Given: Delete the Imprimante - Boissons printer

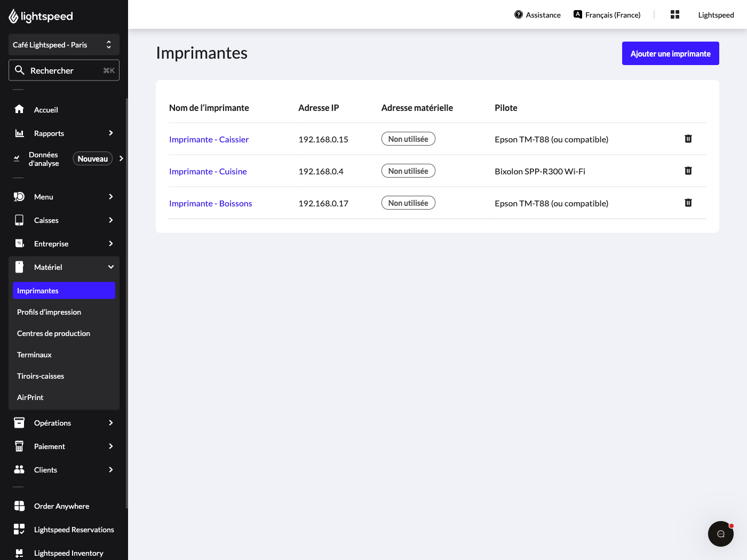Looking at the screenshot, I should click(x=688, y=203).
